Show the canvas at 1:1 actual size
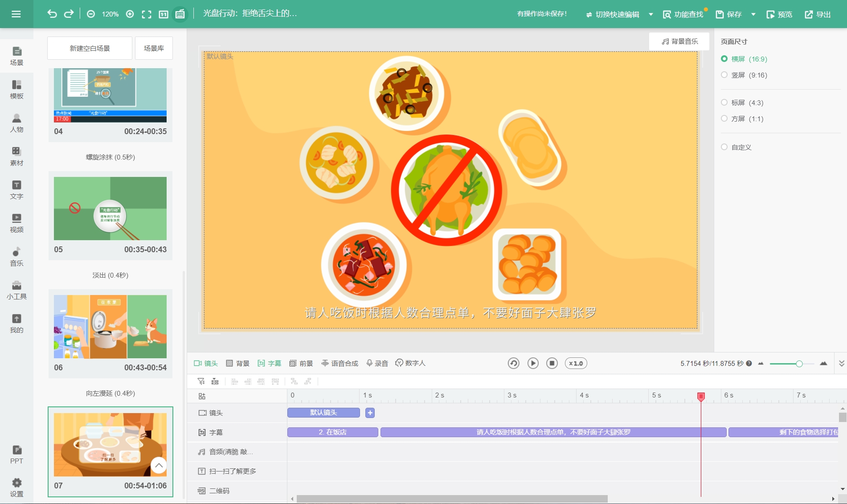847x504 pixels. [164, 14]
